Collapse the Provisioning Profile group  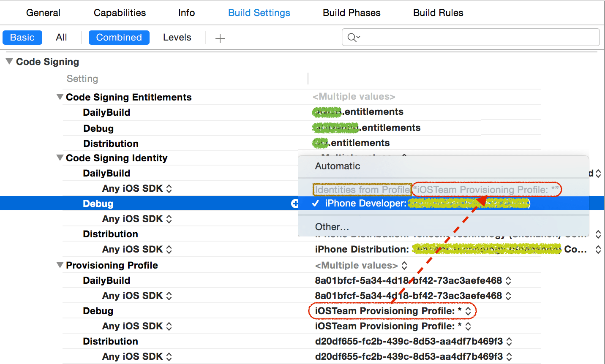pos(60,265)
